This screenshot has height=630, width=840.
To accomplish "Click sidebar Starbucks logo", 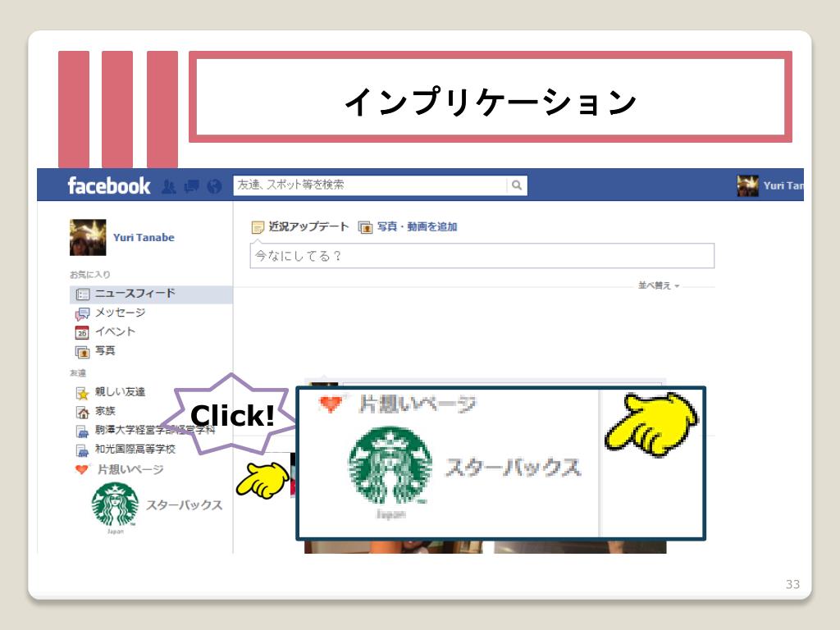I will (115, 504).
